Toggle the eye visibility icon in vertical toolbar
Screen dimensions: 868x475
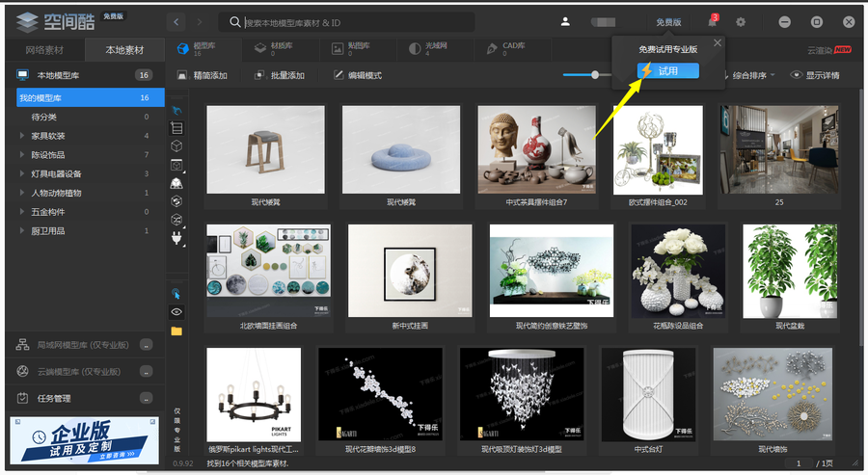176,312
